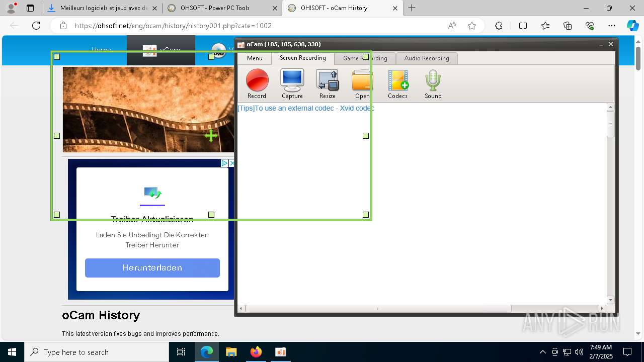The height and width of the screenshot is (362, 644).
Task: Click the Type here to search box
Action: (97, 352)
